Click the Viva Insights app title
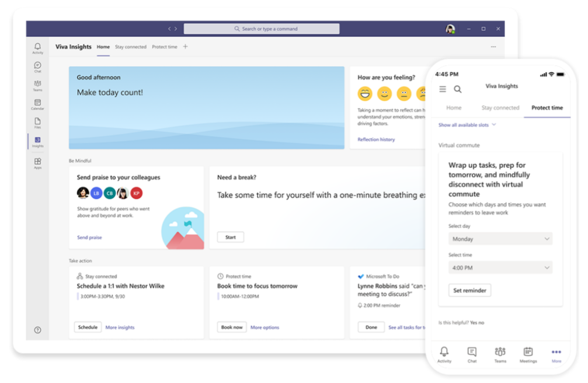 74,47
